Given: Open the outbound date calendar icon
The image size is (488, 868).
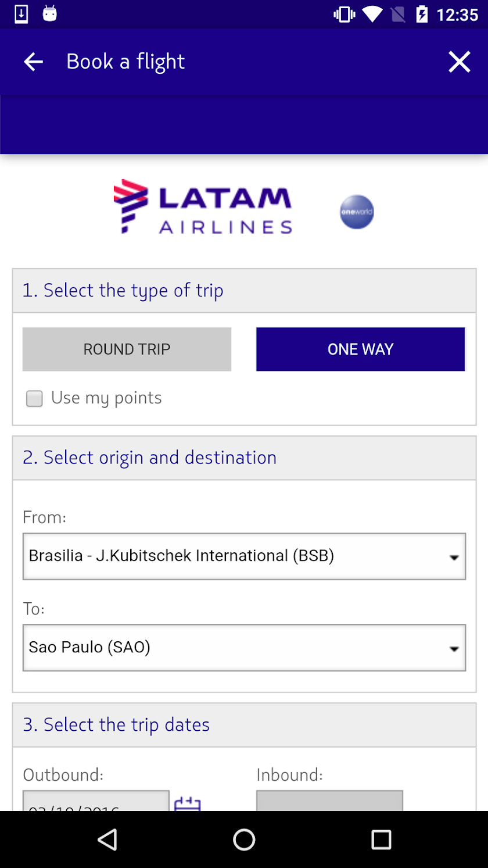Looking at the screenshot, I should click(187, 803).
